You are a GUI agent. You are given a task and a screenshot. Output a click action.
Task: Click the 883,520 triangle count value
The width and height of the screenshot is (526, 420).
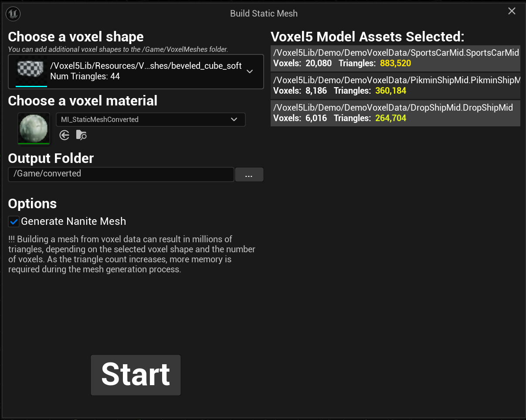tap(395, 64)
